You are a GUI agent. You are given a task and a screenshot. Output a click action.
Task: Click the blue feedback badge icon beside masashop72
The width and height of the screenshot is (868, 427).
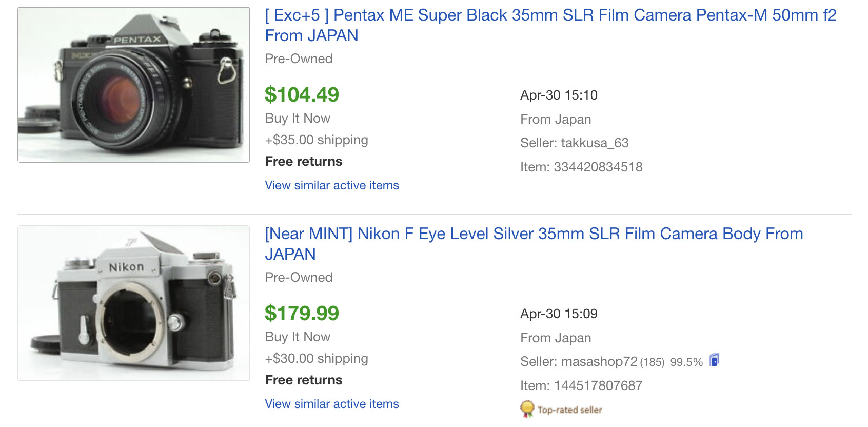click(x=714, y=360)
